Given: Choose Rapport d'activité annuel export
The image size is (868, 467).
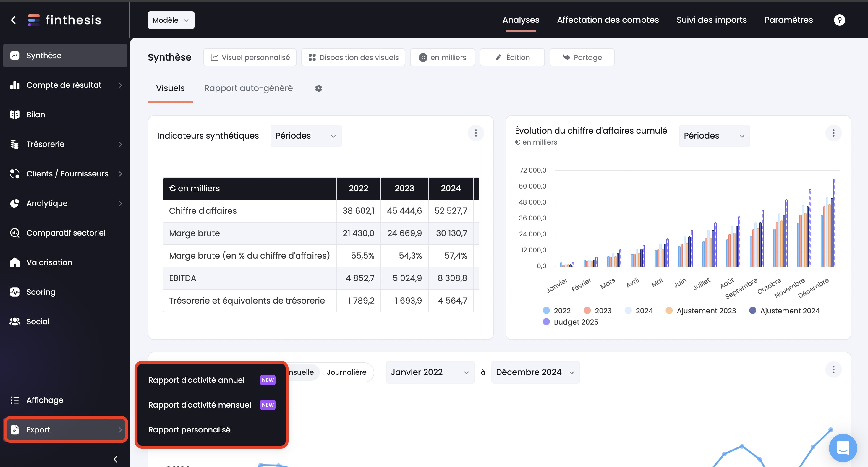Looking at the screenshot, I should [x=212, y=380].
